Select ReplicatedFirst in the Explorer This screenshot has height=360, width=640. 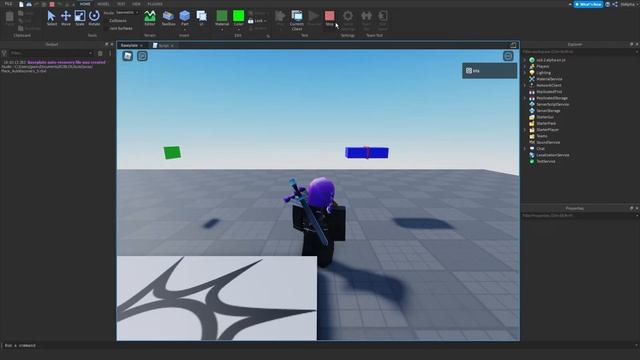[549, 91]
